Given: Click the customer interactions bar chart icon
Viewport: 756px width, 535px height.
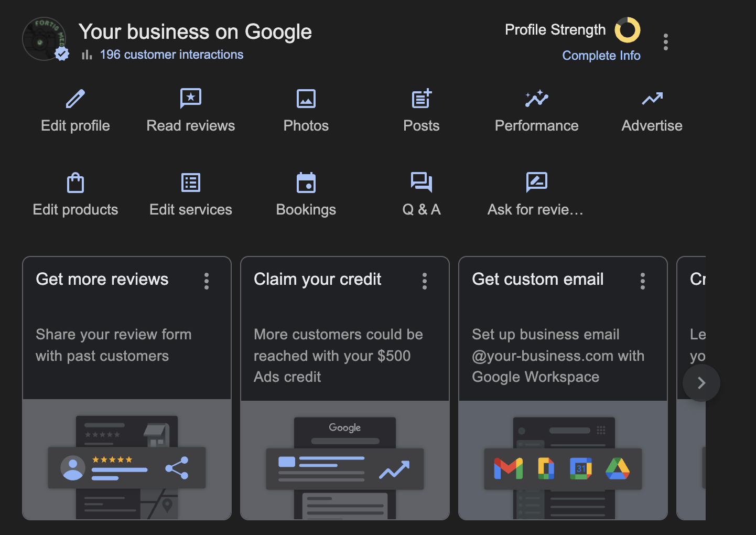Looking at the screenshot, I should [x=87, y=55].
